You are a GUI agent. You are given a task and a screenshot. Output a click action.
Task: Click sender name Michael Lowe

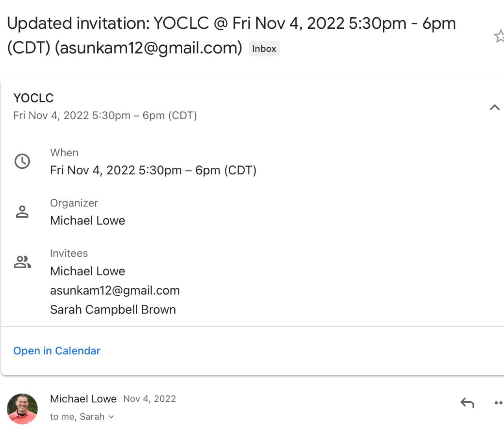(x=83, y=399)
